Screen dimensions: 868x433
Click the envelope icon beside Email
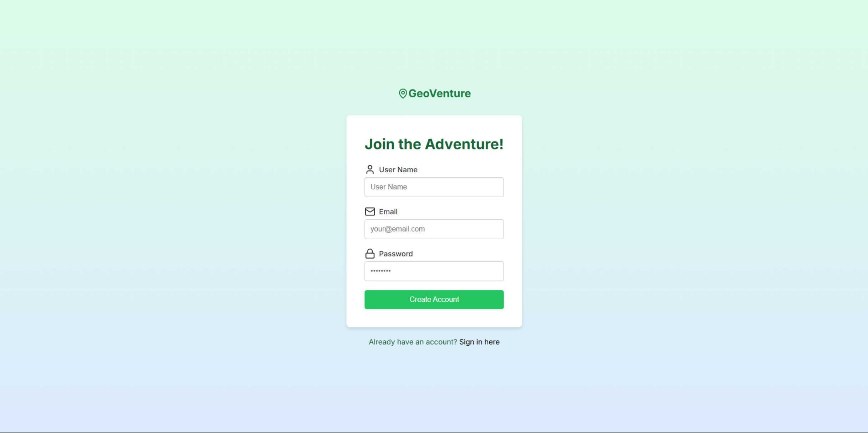(x=370, y=212)
